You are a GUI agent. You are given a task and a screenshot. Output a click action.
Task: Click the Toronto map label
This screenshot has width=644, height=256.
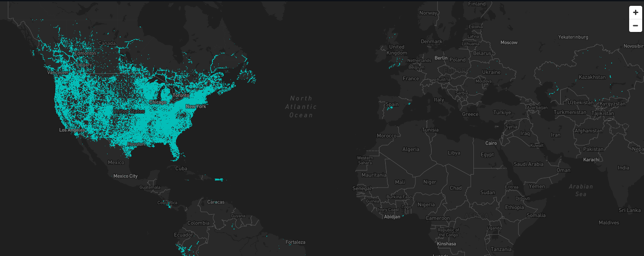click(181, 96)
